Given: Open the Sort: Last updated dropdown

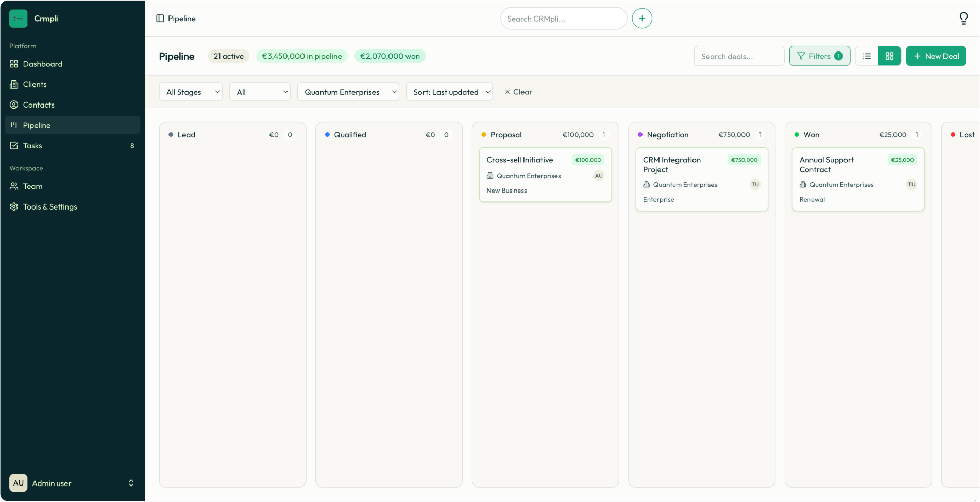Looking at the screenshot, I should 449,92.
